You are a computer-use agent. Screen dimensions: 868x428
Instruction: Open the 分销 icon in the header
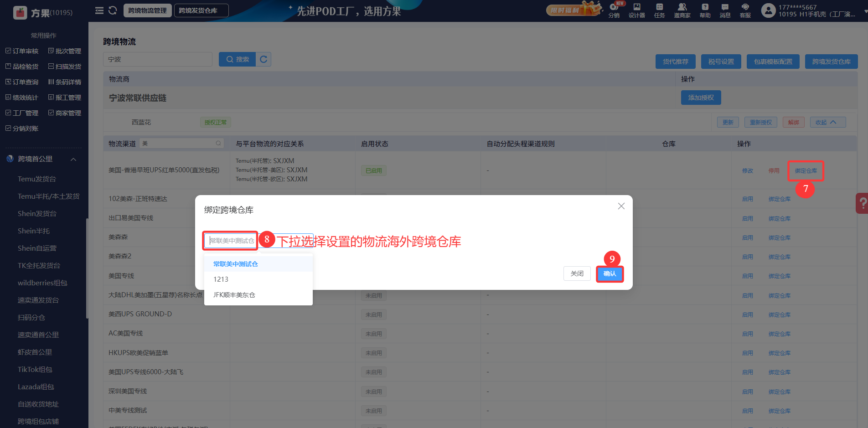[614, 10]
